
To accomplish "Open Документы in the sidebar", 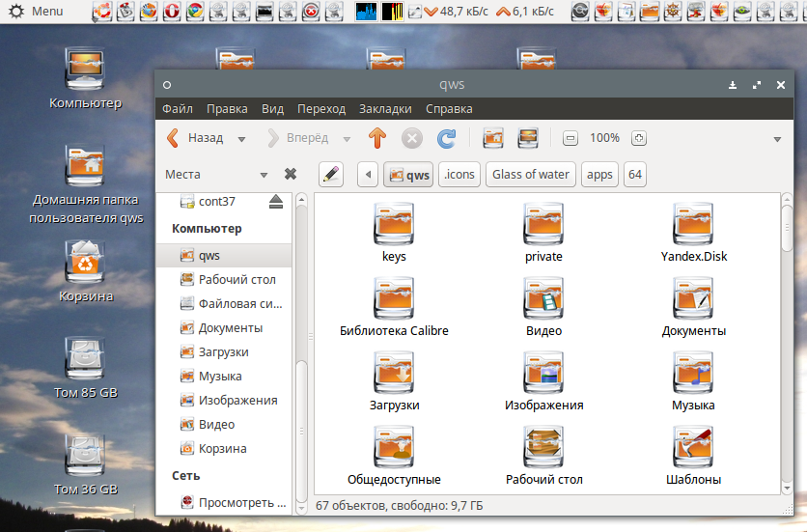I will (x=224, y=328).
